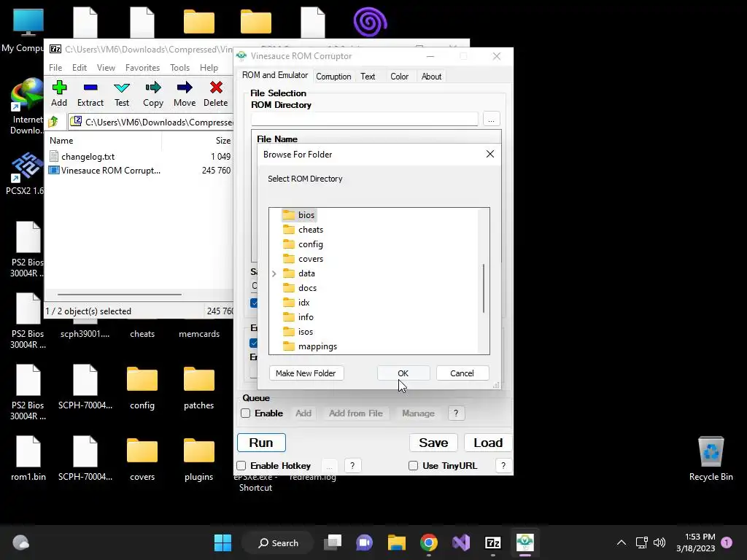Click the Queue help question button
The width and height of the screenshot is (747, 560).
pos(456,413)
